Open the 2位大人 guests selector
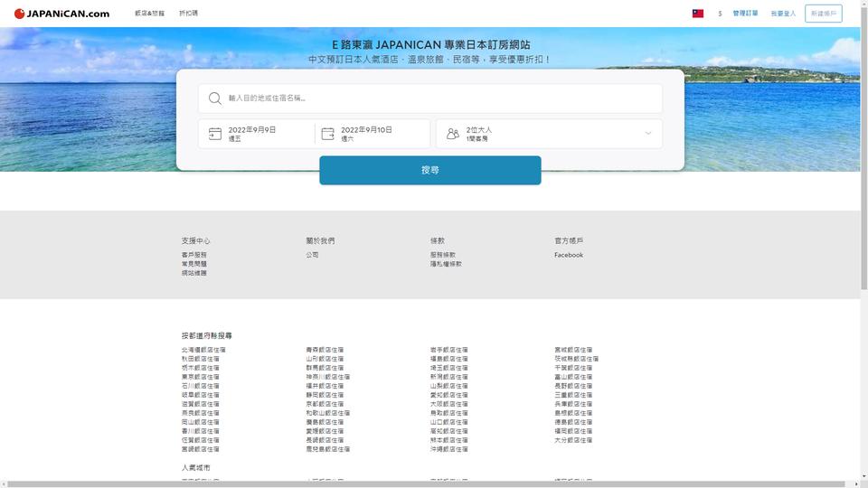The height and width of the screenshot is (488, 868). point(549,134)
